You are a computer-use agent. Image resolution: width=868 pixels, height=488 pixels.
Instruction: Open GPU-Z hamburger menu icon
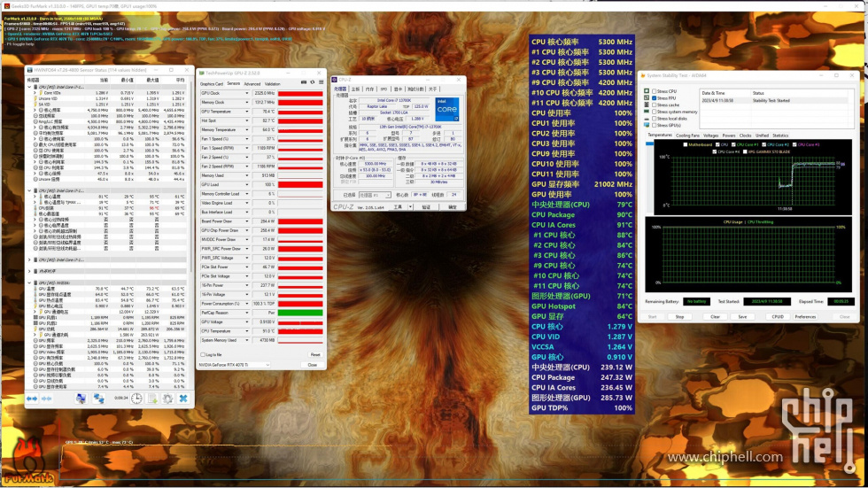(x=321, y=82)
